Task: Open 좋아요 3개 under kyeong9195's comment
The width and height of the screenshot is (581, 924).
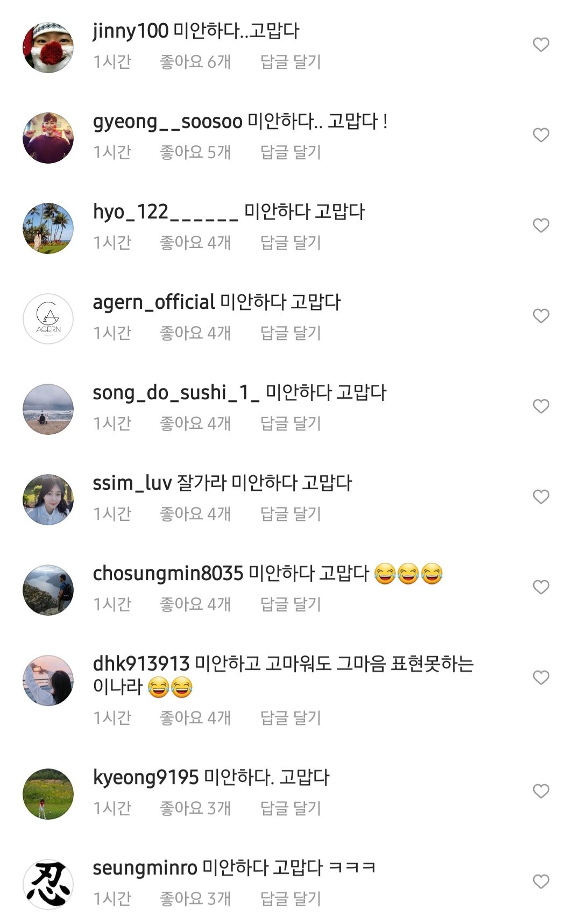Action: coord(195,808)
